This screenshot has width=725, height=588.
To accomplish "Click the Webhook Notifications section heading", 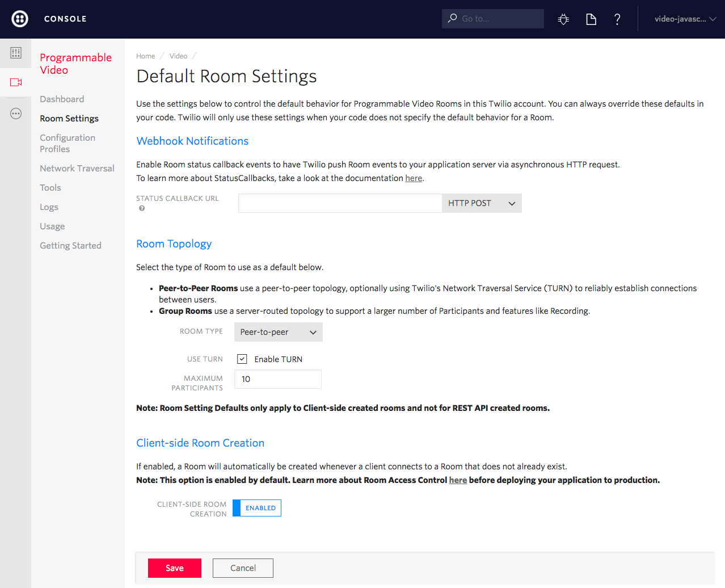I will click(192, 141).
